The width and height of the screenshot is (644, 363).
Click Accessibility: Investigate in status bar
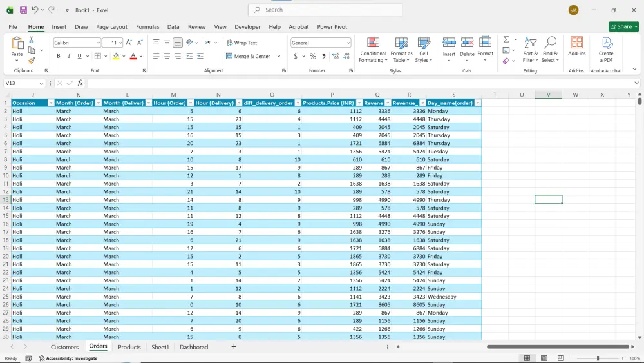click(68, 358)
